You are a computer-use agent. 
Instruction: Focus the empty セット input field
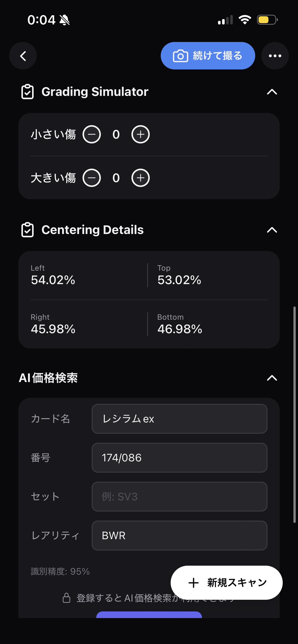tap(180, 496)
